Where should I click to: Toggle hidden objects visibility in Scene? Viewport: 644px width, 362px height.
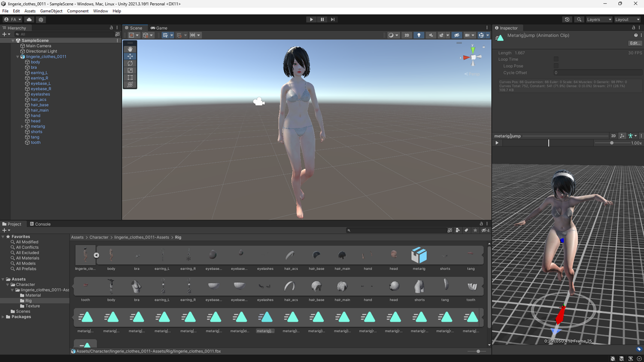point(457,35)
